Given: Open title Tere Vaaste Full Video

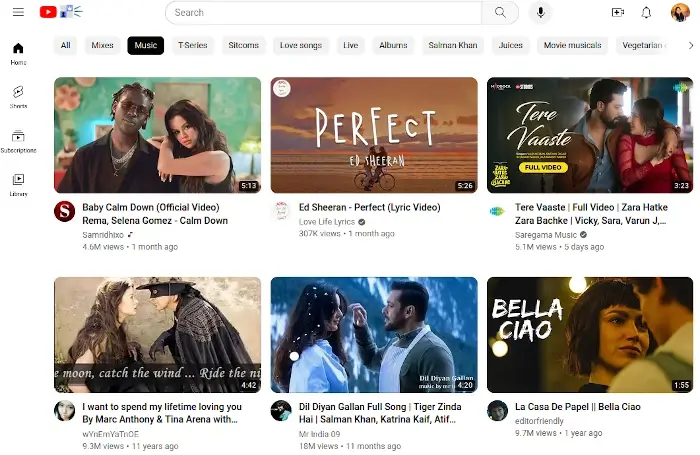Looking at the screenshot, I should pos(591,214).
